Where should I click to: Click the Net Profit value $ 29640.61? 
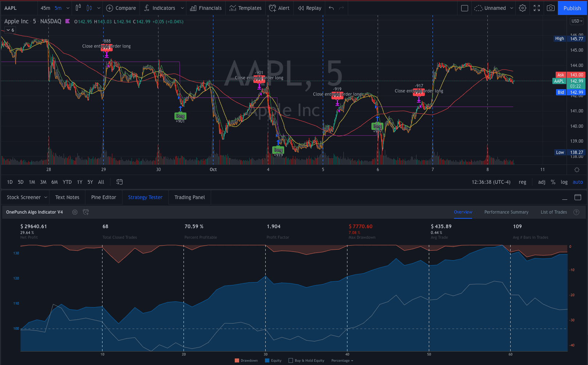tap(33, 226)
